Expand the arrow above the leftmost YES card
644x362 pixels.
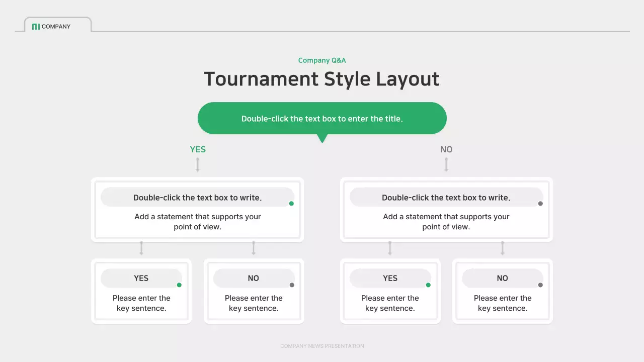coord(141,247)
